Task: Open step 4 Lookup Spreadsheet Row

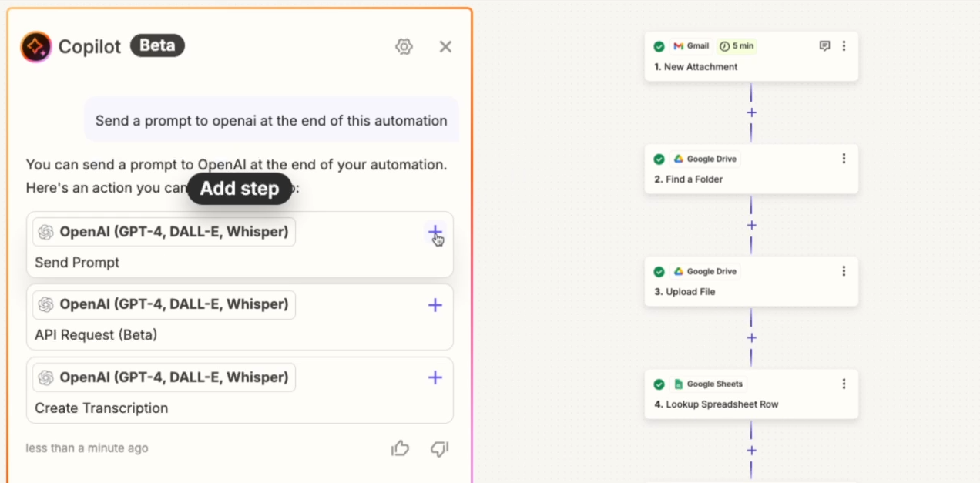Action: 751,394
